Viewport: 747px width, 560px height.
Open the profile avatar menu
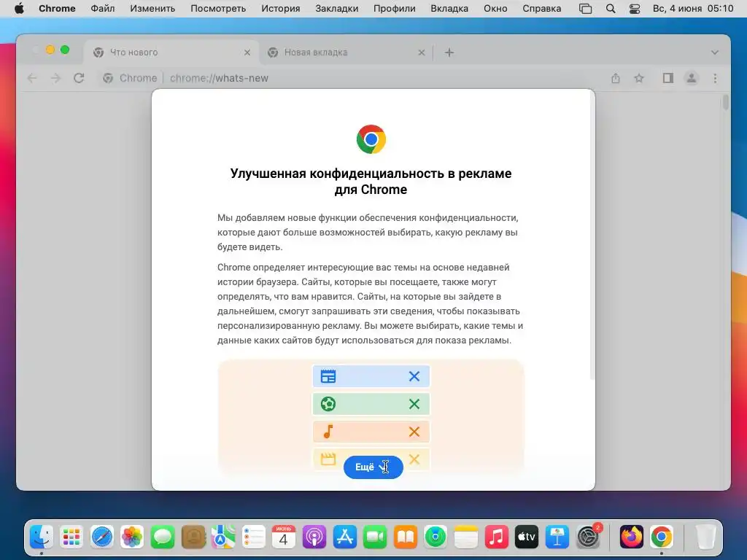click(x=692, y=78)
